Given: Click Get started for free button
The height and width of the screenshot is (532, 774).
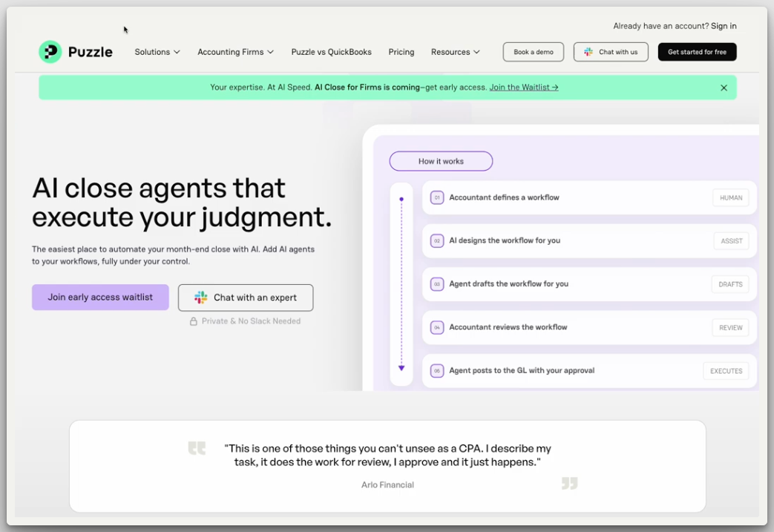Looking at the screenshot, I should pos(697,52).
